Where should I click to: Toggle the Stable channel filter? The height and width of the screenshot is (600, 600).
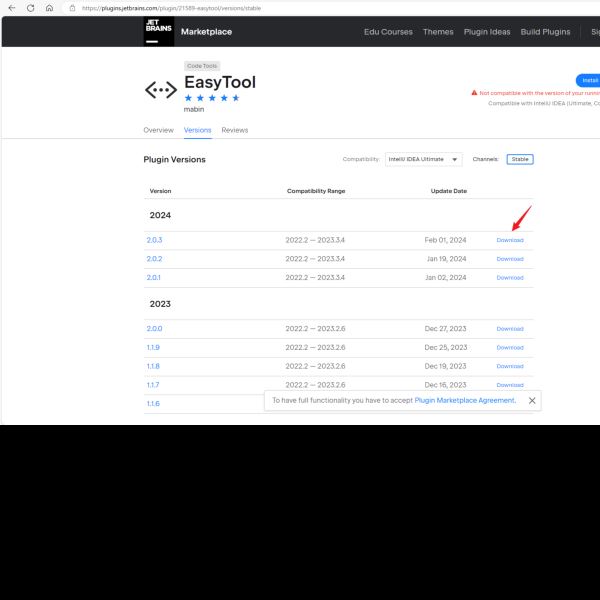pyautogui.click(x=519, y=159)
